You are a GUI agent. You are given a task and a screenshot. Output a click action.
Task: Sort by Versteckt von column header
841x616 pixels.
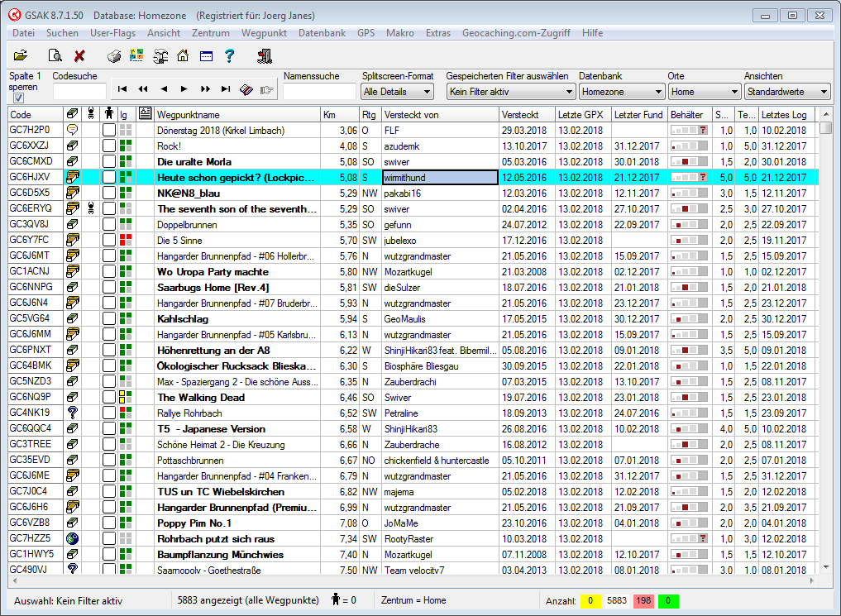pos(440,114)
